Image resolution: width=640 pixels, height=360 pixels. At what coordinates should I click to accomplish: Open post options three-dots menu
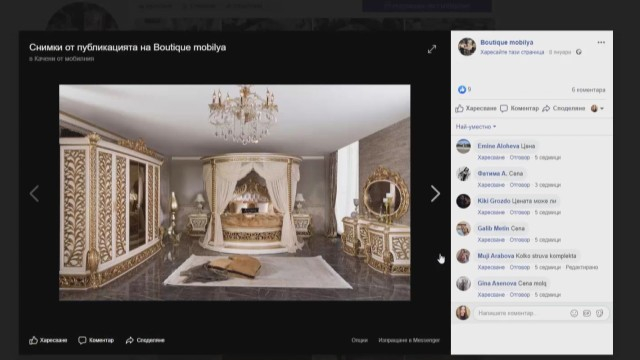point(601,42)
